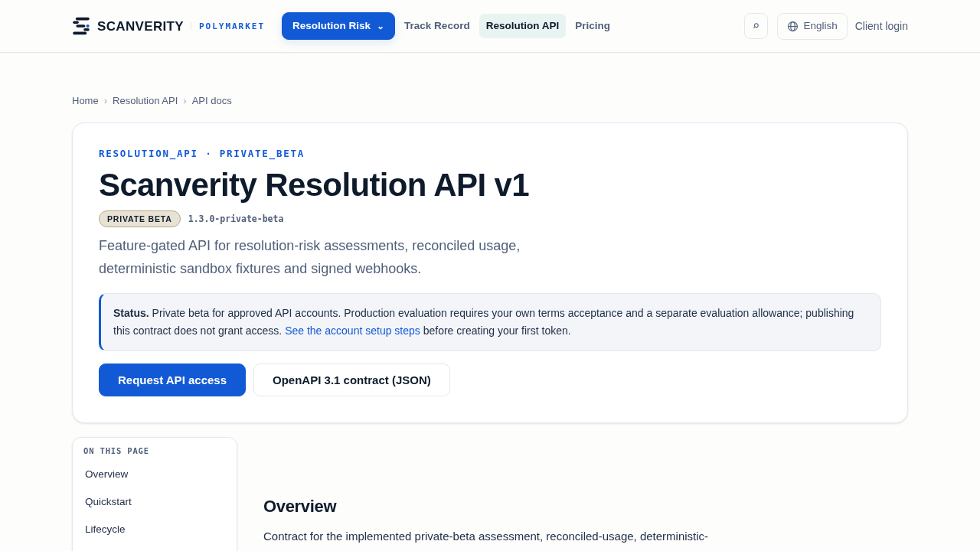The image size is (980, 551).
Task: Click the POLYMARKET label in header
Action: (231, 26)
